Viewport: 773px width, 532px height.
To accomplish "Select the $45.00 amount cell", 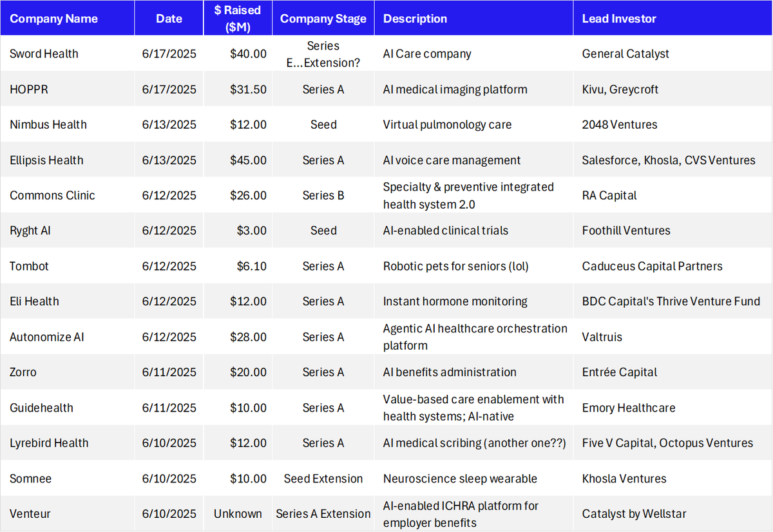I will [238, 160].
